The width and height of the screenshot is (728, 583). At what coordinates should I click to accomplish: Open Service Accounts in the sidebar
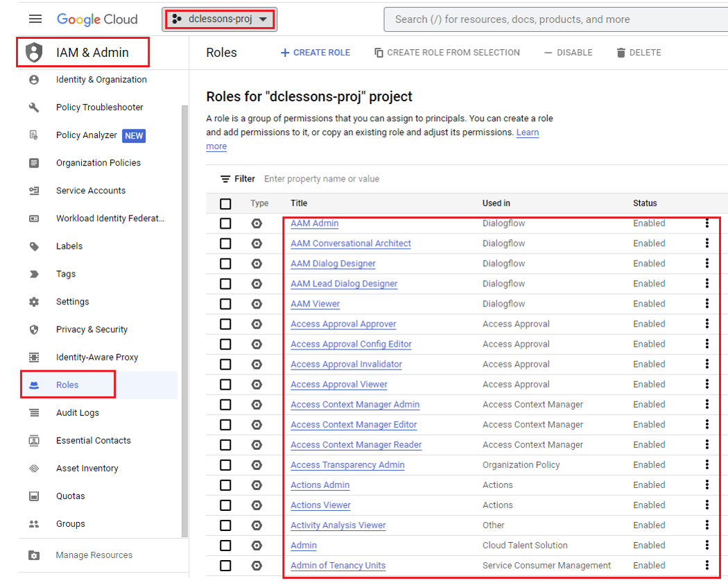coord(91,191)
